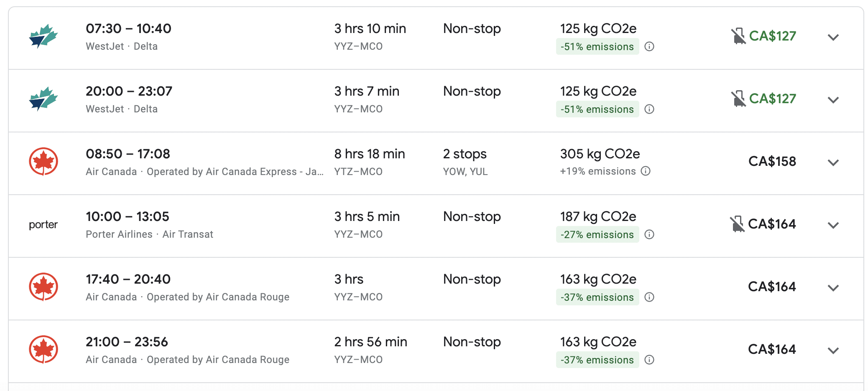The width and height of the screenshot is (868, 391).
Task: Select the CA$127 price on the 07:30 flight
Action: (x=772, y=36)
